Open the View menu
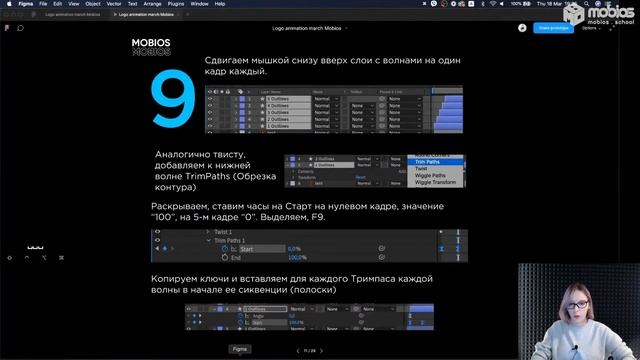This screenshot has width=640, height=360. click(73, 4)
